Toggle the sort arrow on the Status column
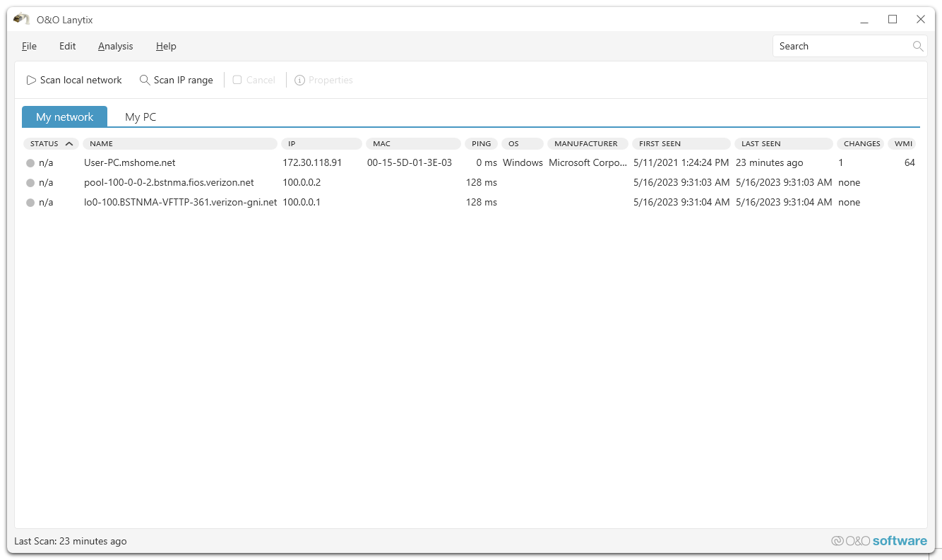 click(69, 144)
